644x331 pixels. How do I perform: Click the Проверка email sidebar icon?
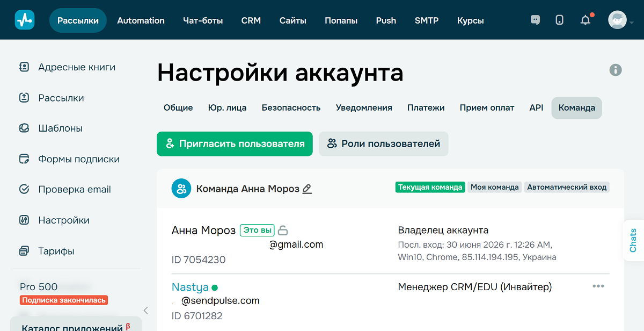coord(24,189)
